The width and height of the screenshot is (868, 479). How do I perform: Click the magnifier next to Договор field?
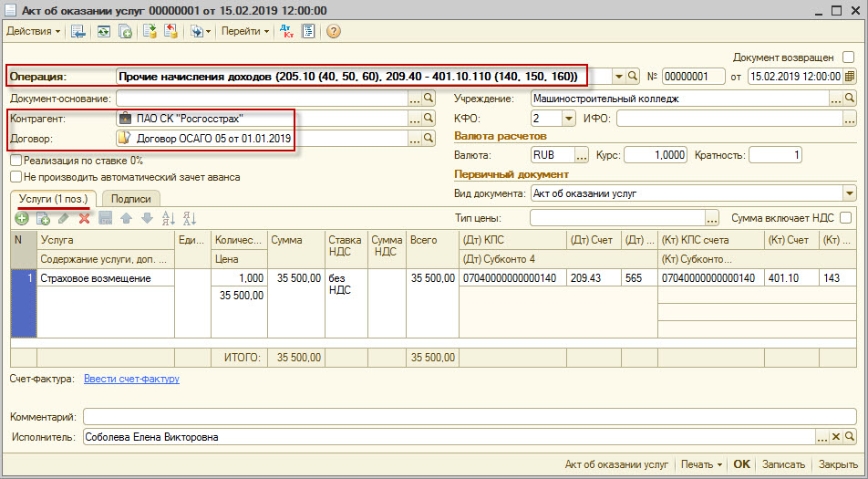tap(429, 139)
